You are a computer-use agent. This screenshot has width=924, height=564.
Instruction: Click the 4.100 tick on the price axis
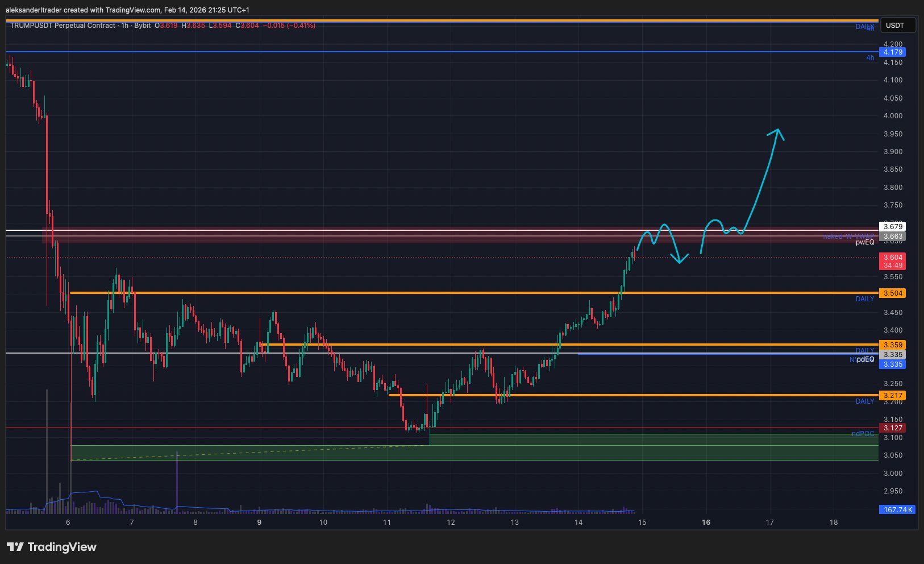tap(893, 80)
